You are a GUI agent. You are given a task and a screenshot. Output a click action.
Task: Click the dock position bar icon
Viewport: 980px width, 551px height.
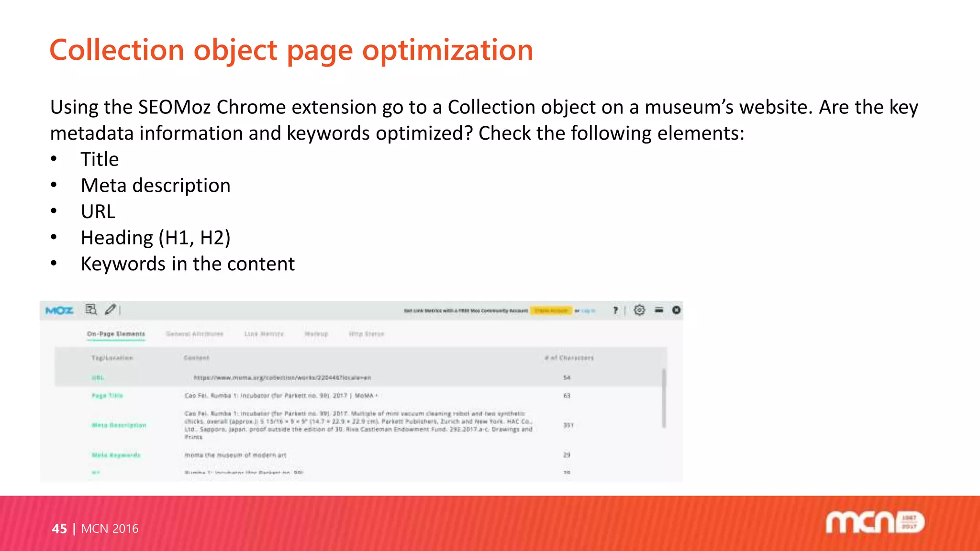tap(659, 310)
